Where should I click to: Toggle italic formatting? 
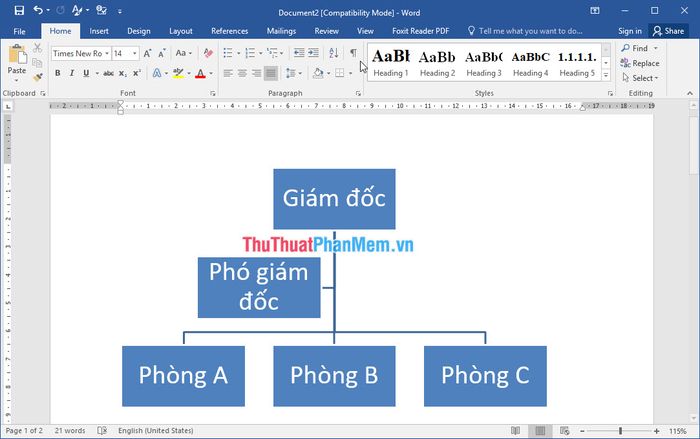click(x=71, y=73)
